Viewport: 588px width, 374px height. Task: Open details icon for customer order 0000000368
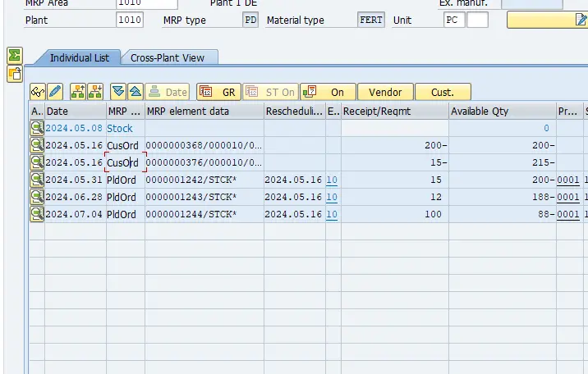(36, 145)
